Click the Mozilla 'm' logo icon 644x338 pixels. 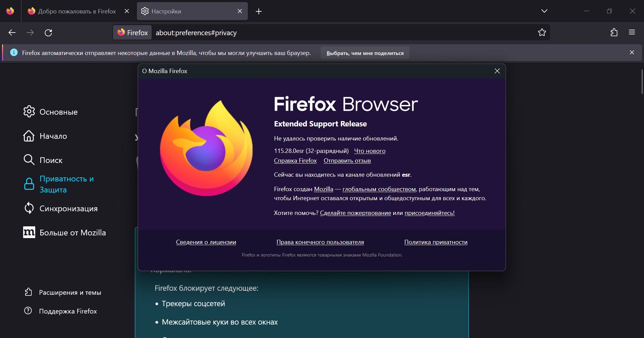[29, 232]
